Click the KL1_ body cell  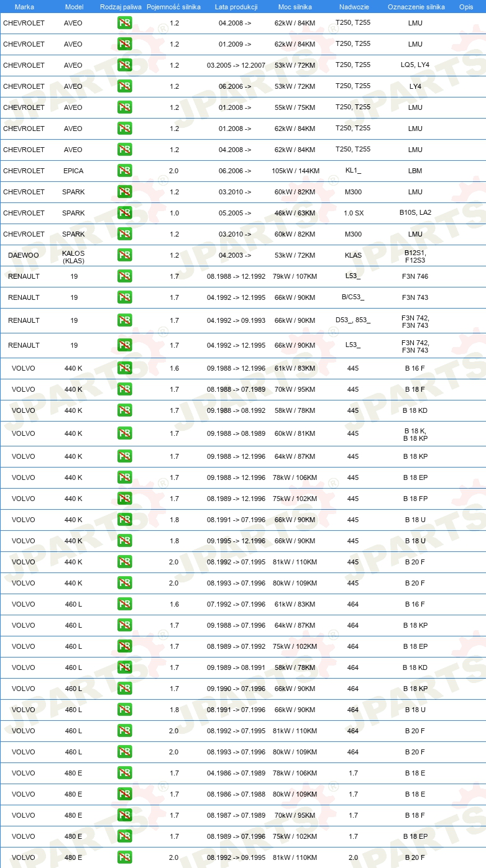pos(353,170)
